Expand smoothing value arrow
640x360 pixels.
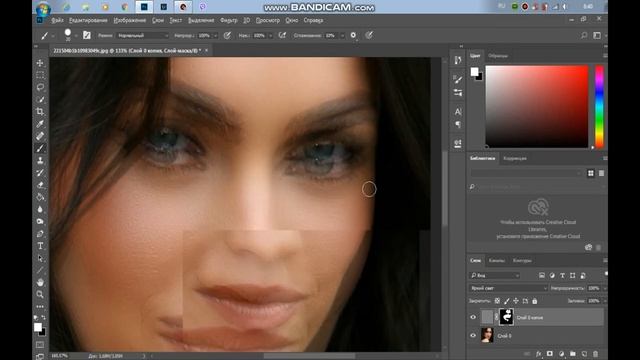342,36
